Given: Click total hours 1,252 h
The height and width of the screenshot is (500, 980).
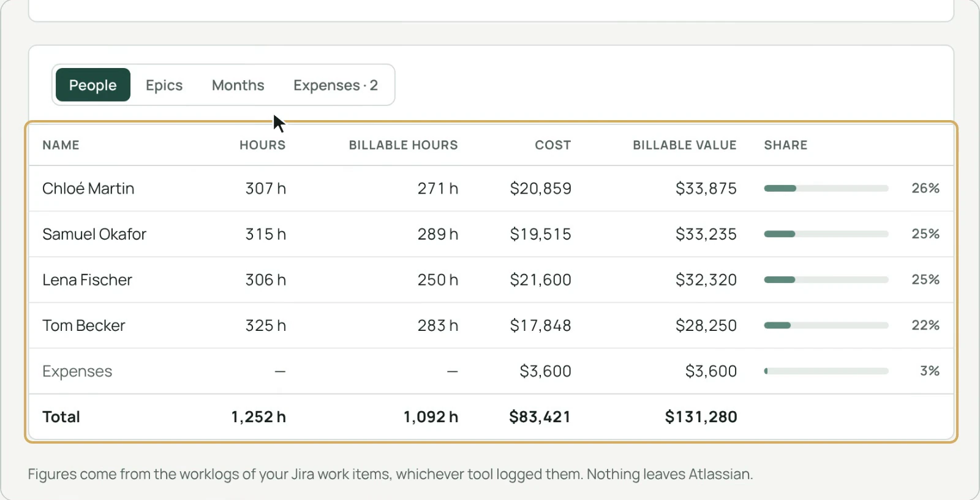Looking at the screenshot, I should pos(258,417).
